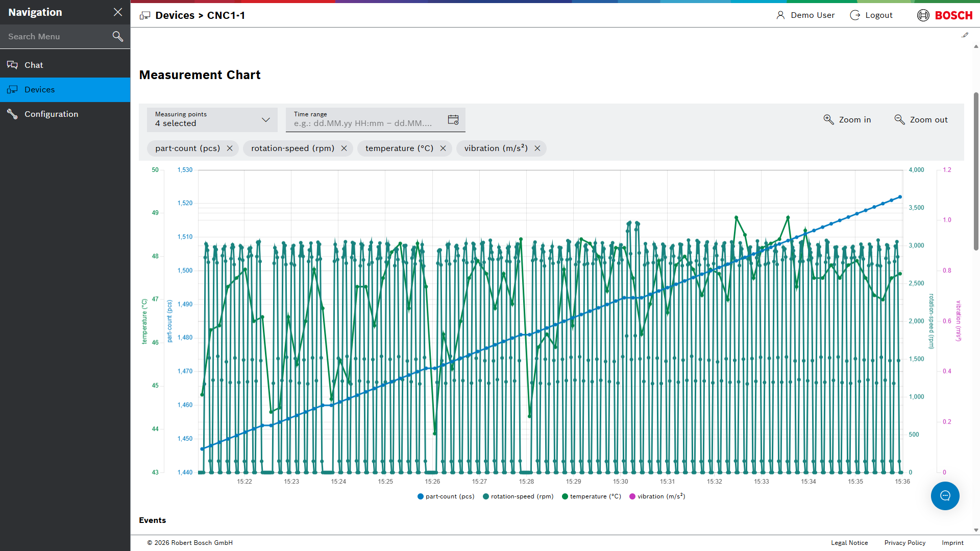980x551 pixels.
Task: Open the floating chat bubble button
Action: [x=945, y=496]
